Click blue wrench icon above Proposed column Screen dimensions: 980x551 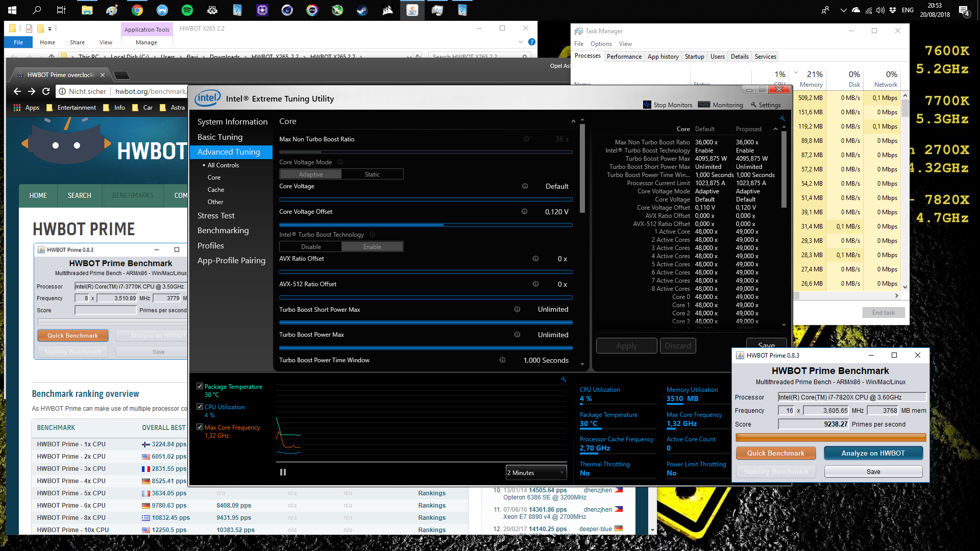(782, 118)
